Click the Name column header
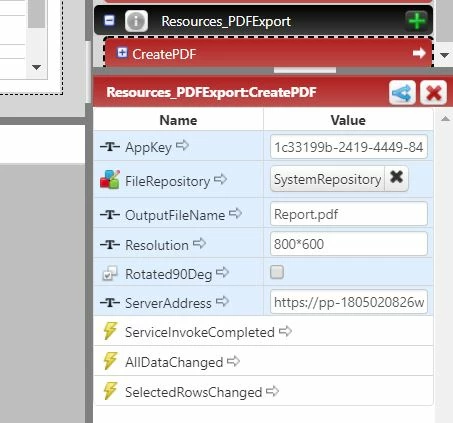453x423 pixels. click(178, 120)
